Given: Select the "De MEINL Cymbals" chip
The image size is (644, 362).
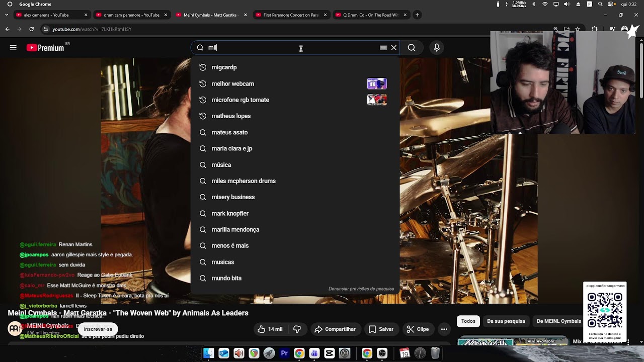Looking at the screenshot, I should point(559,321).
